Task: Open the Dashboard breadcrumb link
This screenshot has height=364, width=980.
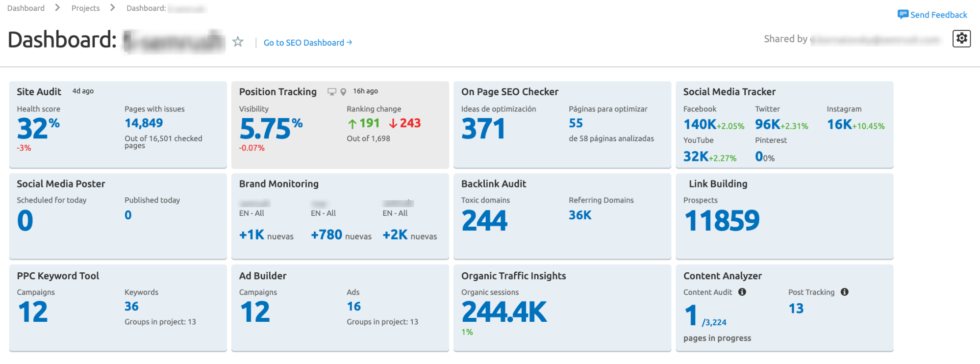Action: tap(26, 8)
